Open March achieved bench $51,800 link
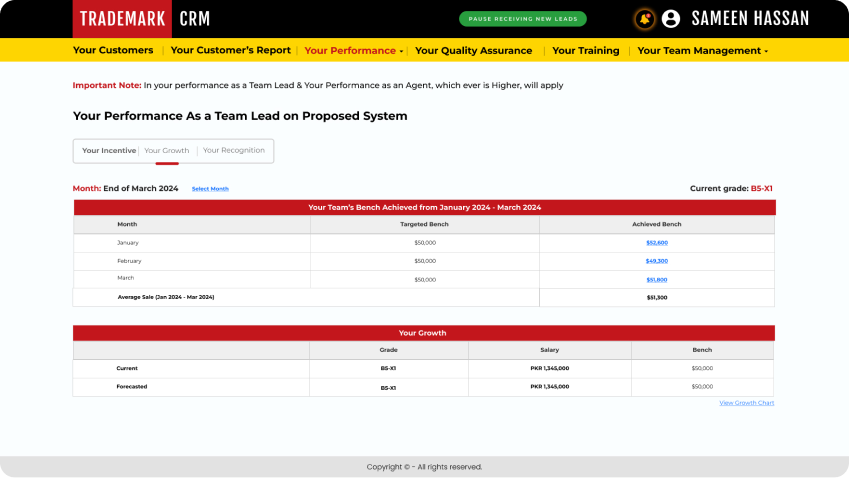 coord(656,280)
